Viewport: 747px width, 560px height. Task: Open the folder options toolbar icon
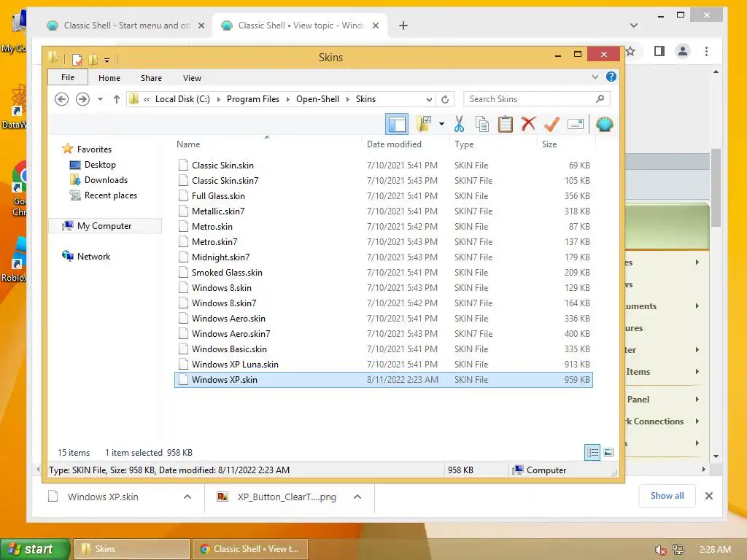click(x=424, y=124)
